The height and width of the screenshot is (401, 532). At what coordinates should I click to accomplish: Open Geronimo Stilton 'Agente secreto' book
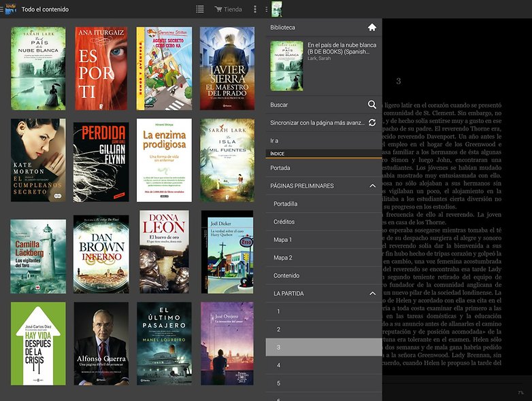coord(164,69)
